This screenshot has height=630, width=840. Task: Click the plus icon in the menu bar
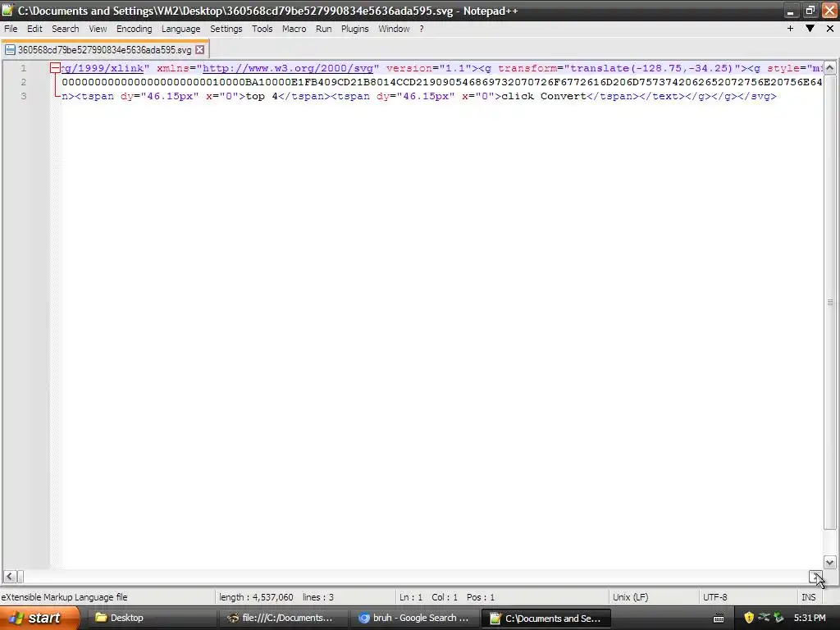[790, 29]
